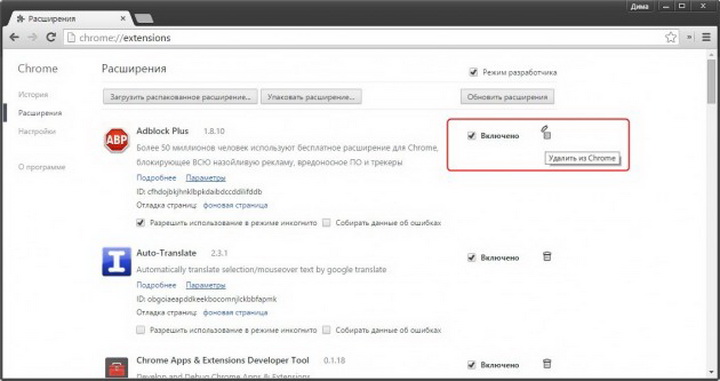Click the browser forward arrow
720x381 pixels.
point(32,38)
